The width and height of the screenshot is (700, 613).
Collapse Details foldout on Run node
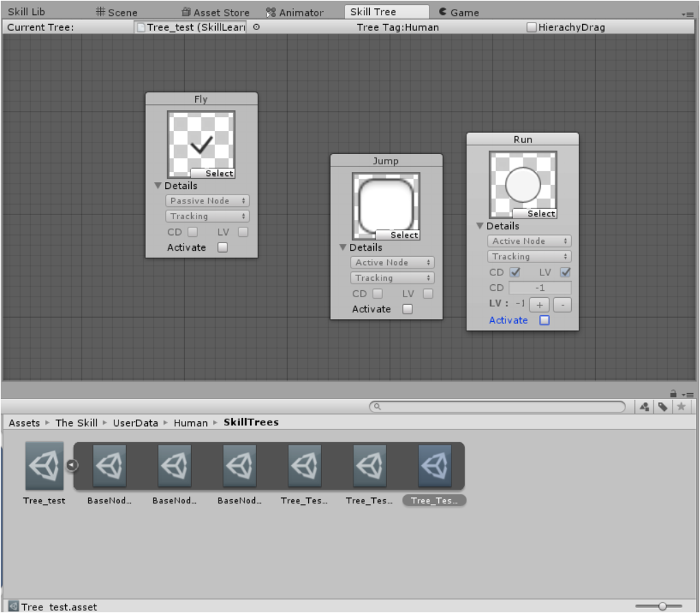tap(480, 226)
